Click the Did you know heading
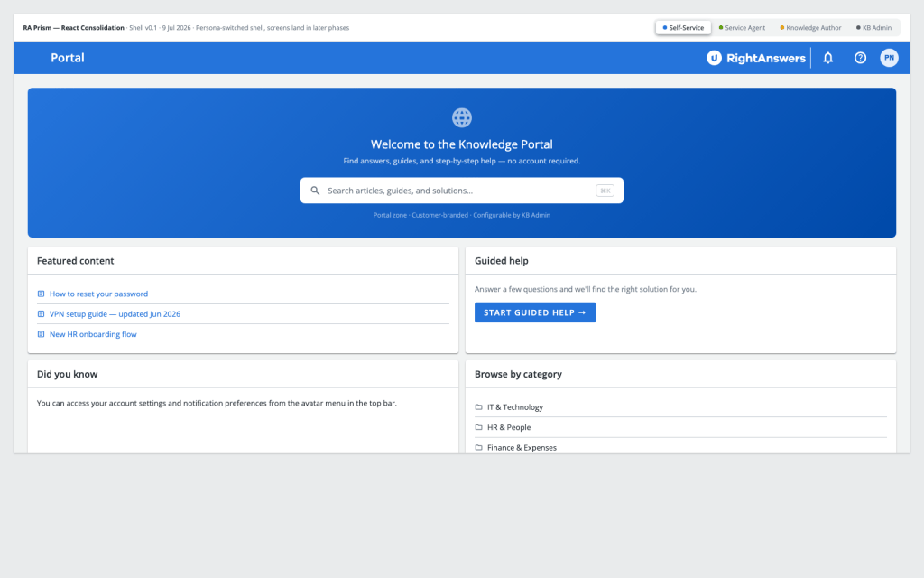 tap(67, 374)
